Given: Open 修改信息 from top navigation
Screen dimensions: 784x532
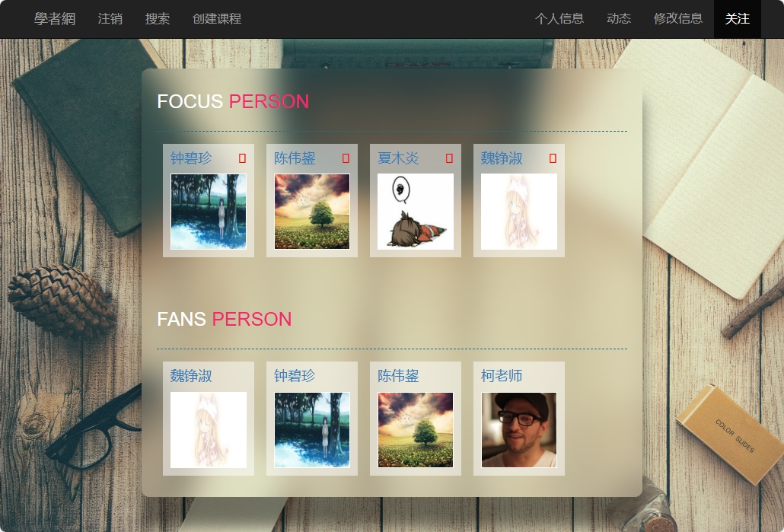Looking at the screenshot, I should point(678,19).
